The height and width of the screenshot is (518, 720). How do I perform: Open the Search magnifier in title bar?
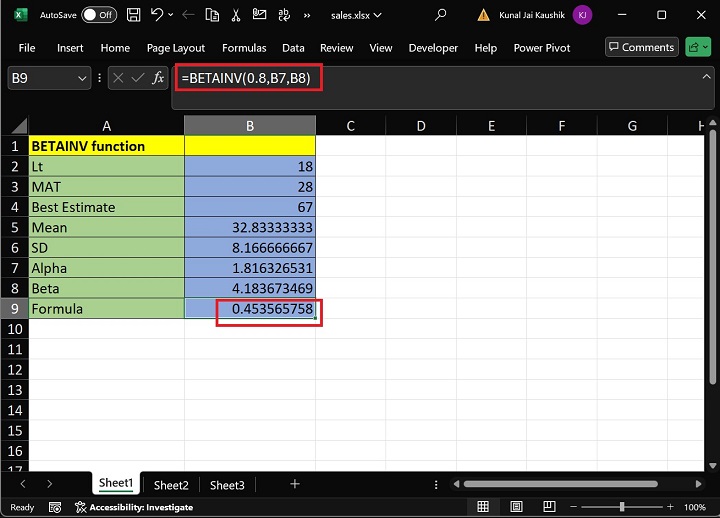tap(441, 15)
